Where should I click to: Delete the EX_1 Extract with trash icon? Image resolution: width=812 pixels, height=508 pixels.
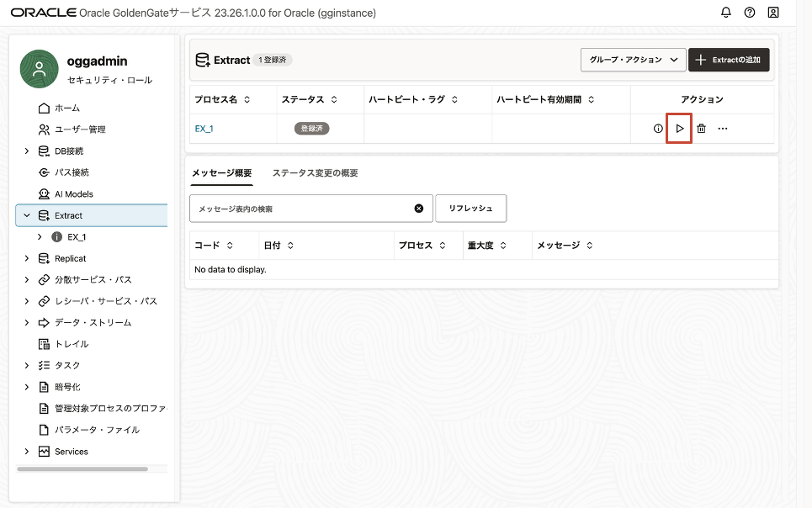(701, 129)
